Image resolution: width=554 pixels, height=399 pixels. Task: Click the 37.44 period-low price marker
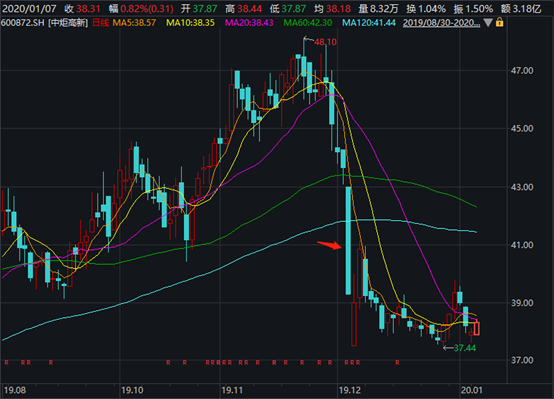[465, 348]
